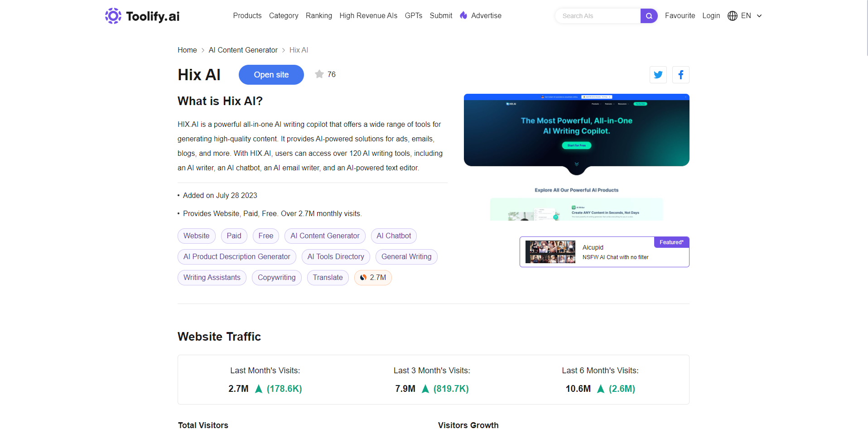Click the Toolify.ai logo

click(142, 16)
